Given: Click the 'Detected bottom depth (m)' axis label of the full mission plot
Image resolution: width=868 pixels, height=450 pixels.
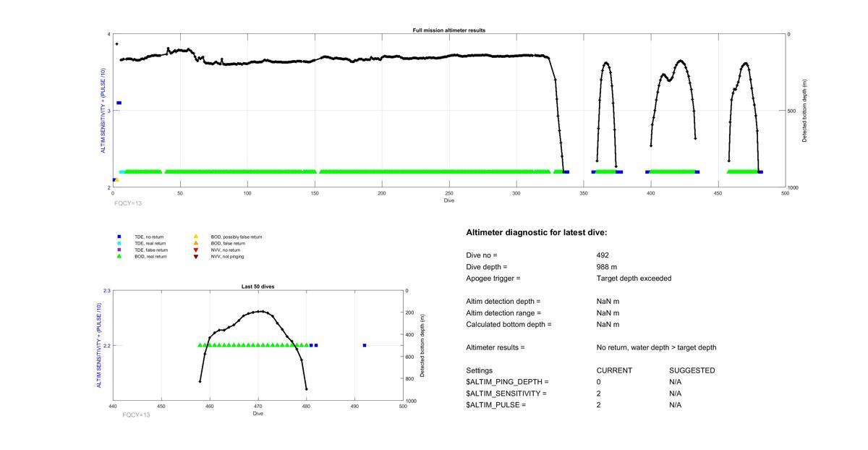Looking at the screenshot, I should 804,111.
